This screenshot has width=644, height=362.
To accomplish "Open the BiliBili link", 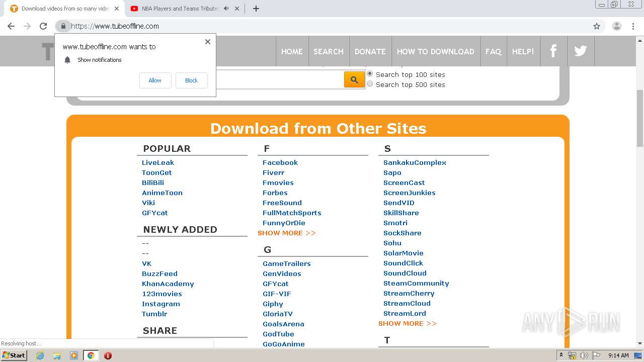I will tap(153, 183).
